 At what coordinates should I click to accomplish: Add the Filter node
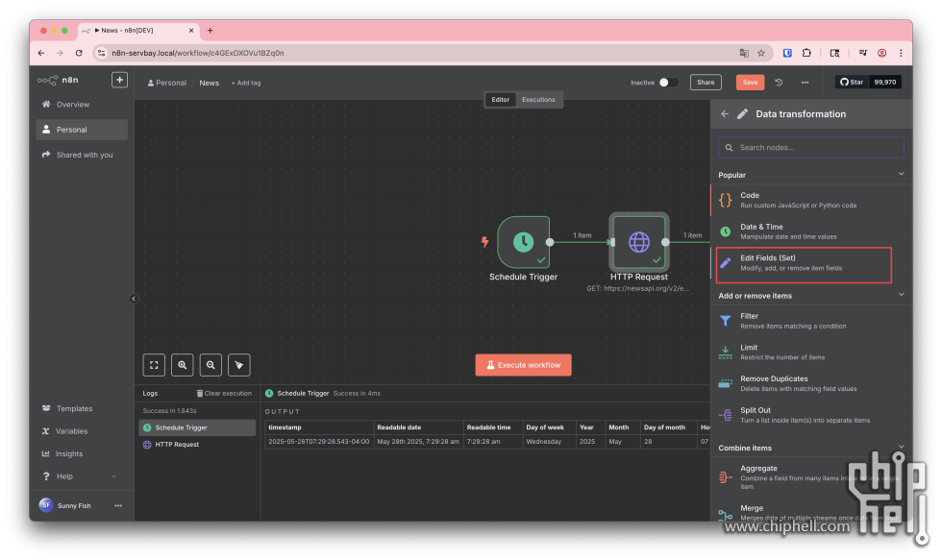tap(811, 321)
